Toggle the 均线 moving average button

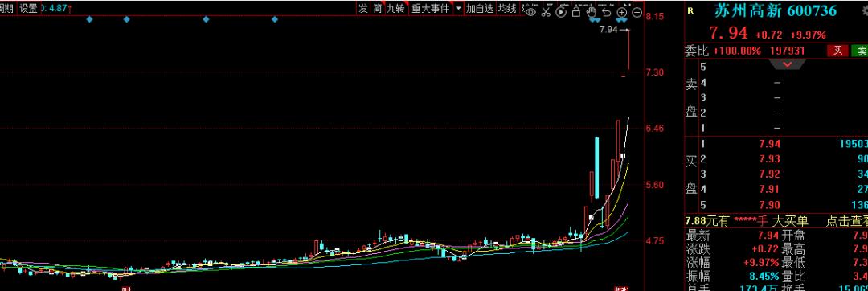pos(506,8)
